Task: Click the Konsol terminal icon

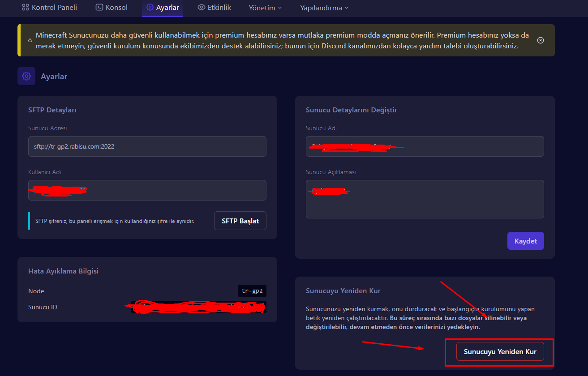Action: [99, 8]
